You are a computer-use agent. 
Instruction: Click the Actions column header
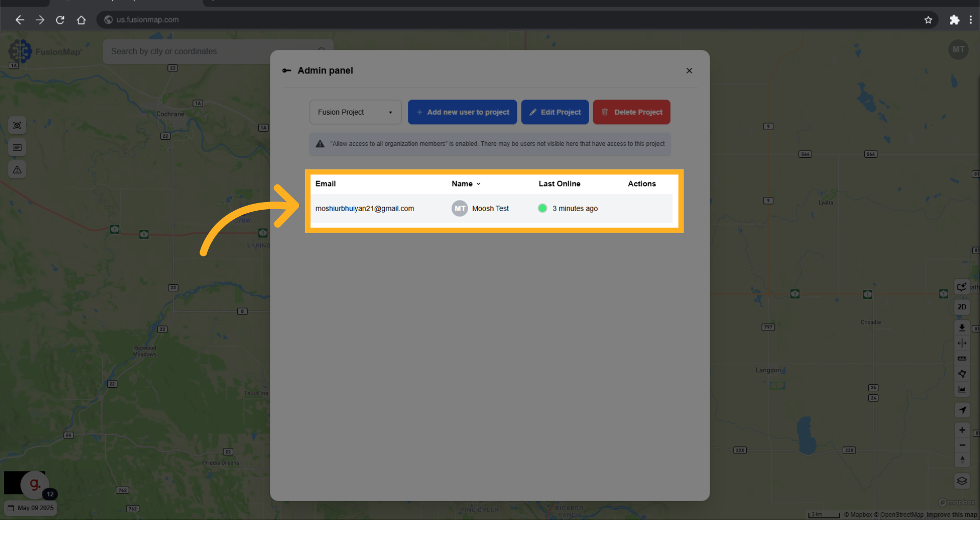coord(642,184)
